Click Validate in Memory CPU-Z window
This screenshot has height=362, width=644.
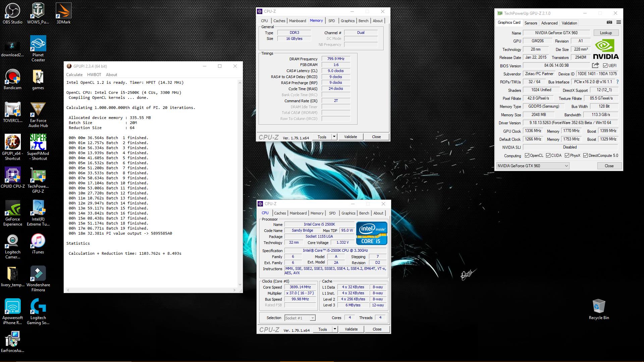click(x=351, y=137)
